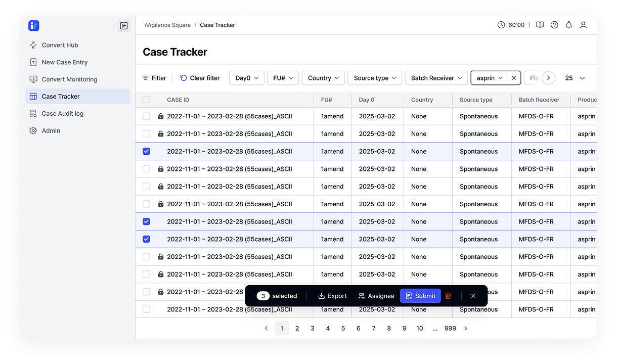
Task: Open the help question mark icon
Action: click(x=554, y=25)
